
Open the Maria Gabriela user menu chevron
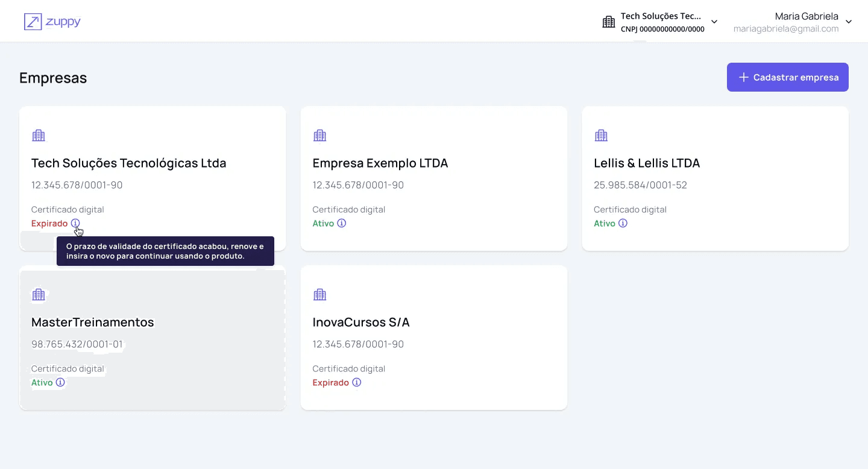849,22
